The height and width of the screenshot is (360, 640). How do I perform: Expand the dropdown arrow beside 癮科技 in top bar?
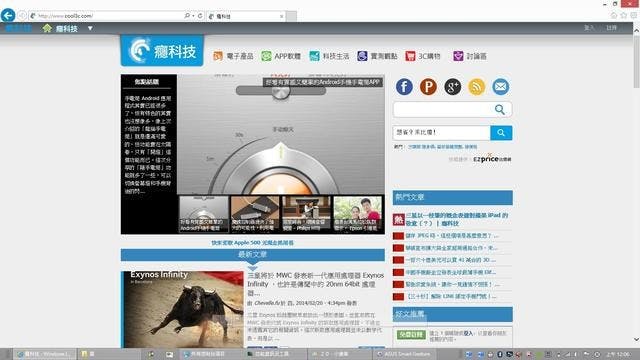(x=90, y=28)
